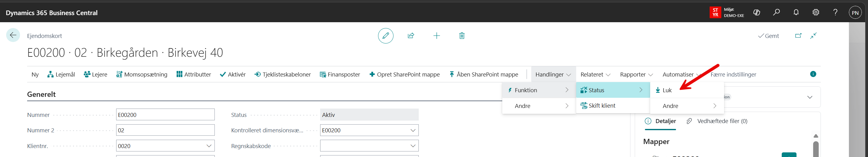This screenshot has width=868, height=157.
Task: Open help question mark icon
Action: (x=835, y=13)
